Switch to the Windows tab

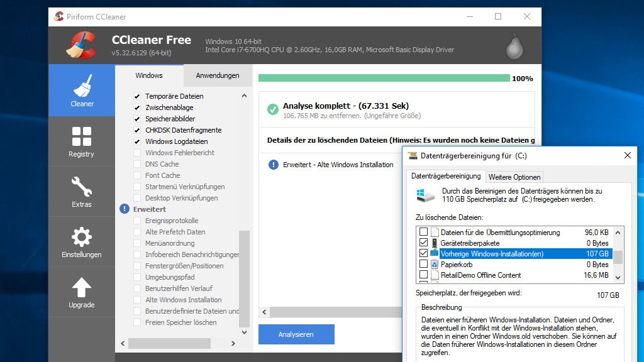click(149, 75)
